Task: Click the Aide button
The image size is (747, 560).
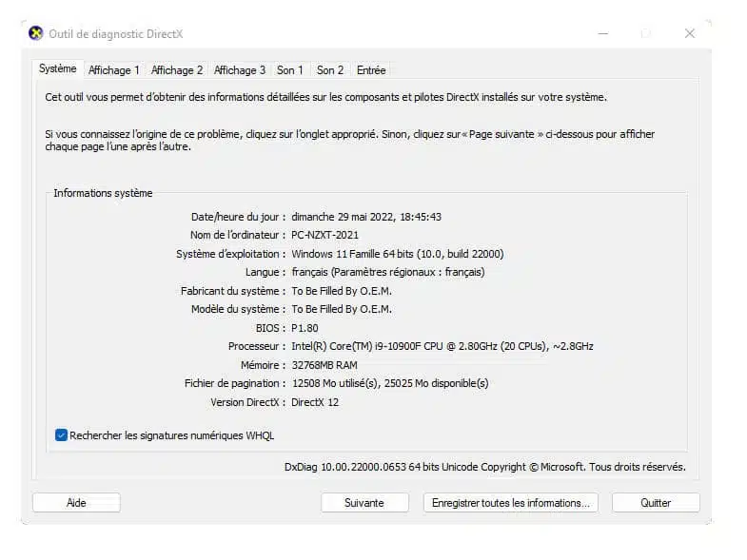Action: tap(76, 503)
